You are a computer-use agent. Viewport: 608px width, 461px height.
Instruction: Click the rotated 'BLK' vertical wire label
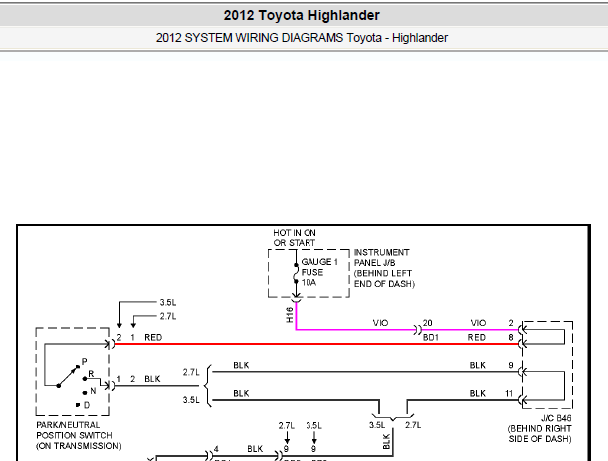tap(386, 442)
